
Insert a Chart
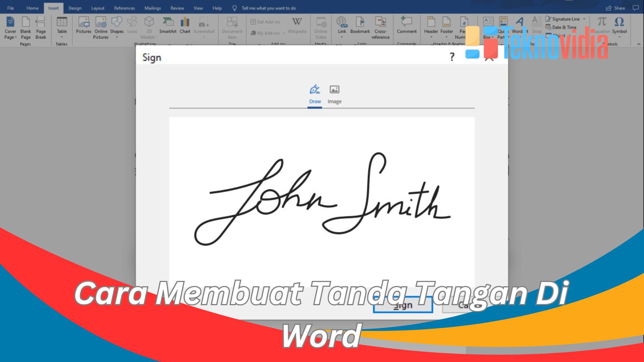[x=185, y=25]
